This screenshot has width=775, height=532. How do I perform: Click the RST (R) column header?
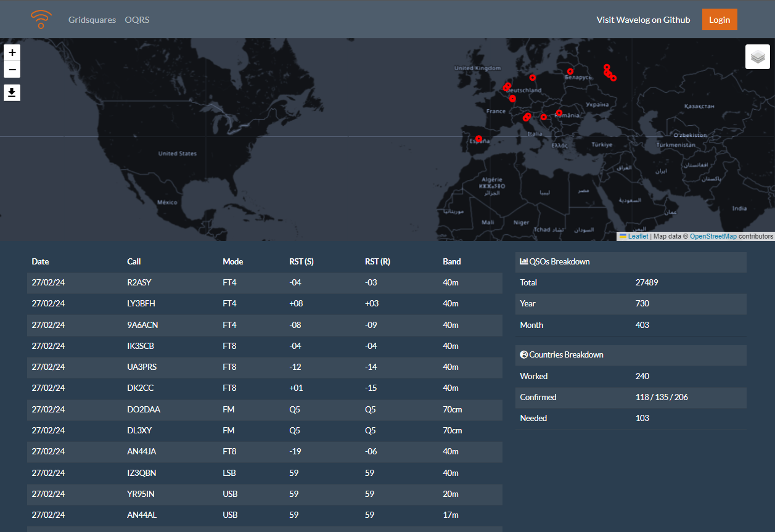[377, 261]
